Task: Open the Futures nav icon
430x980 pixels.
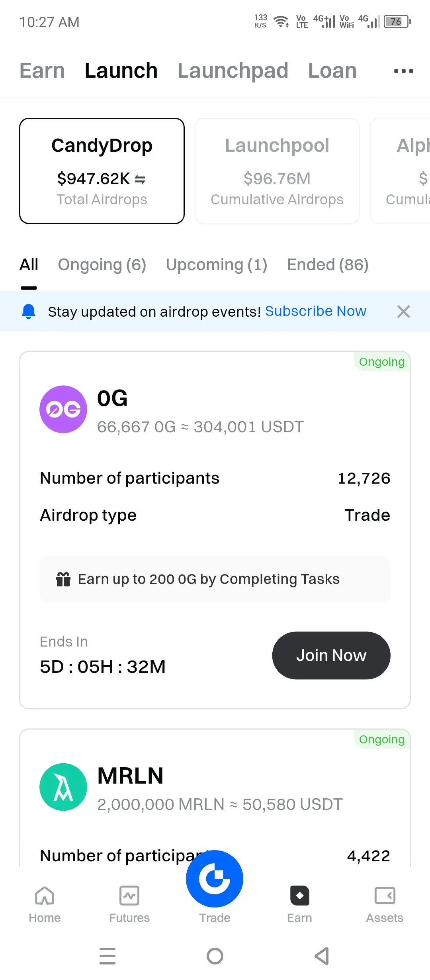Action: point(129,896)
